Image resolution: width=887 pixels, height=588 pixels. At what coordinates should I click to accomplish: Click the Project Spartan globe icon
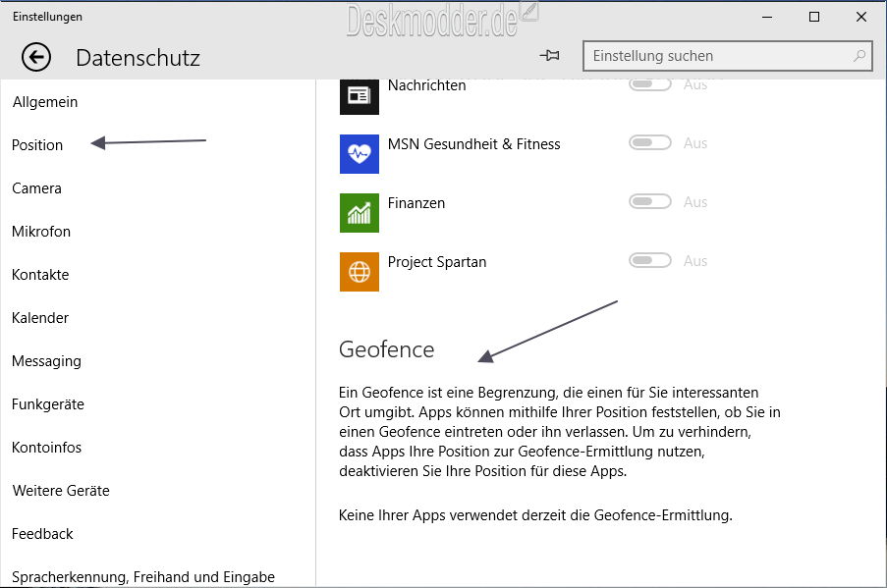tap(359, 272)
